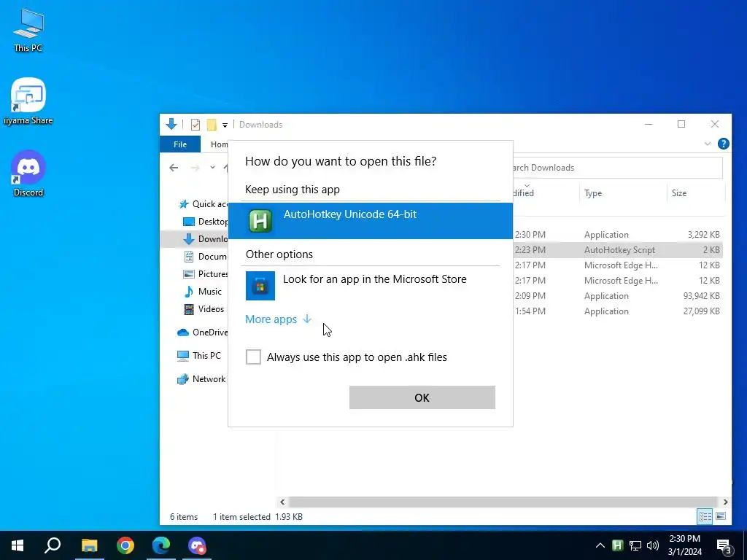This screenshot has height=560, width=747.
Task: Select AutoHotkey Unicode 64-bit app option
Action: pyautogui.click(x=371, y=220)
